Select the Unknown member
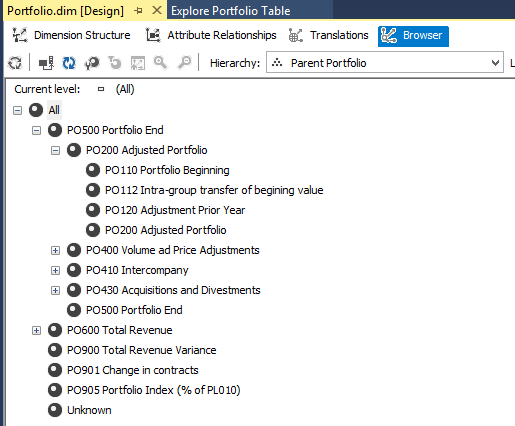515x426 pixels. (x=89, y=410)
